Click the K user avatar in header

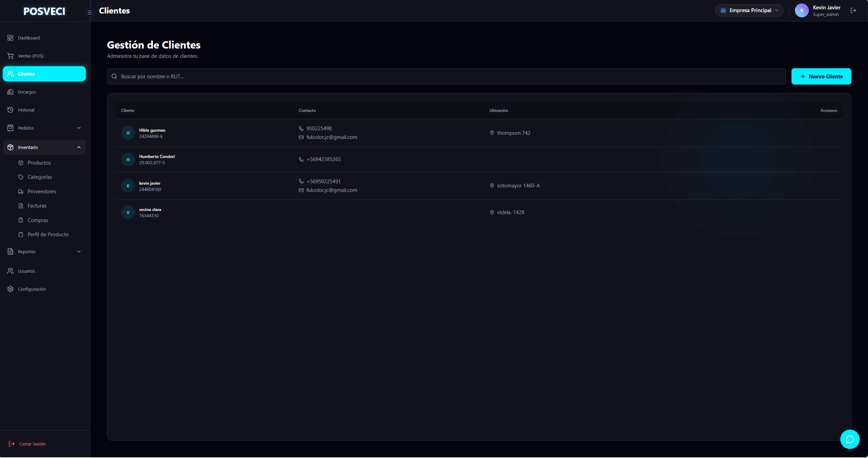(x=802, y=10)
